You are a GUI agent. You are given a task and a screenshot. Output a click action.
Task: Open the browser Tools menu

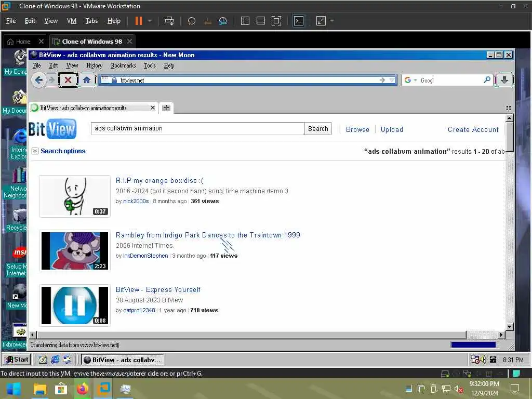(x=150, y=65)
